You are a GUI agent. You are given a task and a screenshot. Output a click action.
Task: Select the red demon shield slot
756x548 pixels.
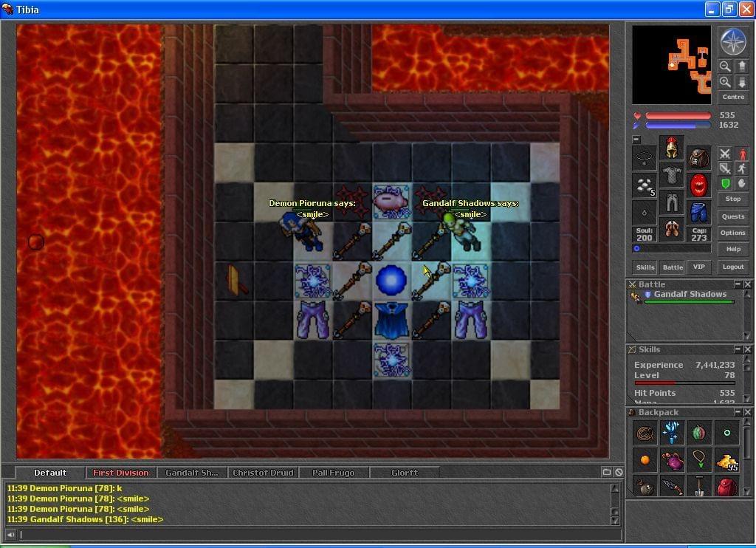pos(698,185)
